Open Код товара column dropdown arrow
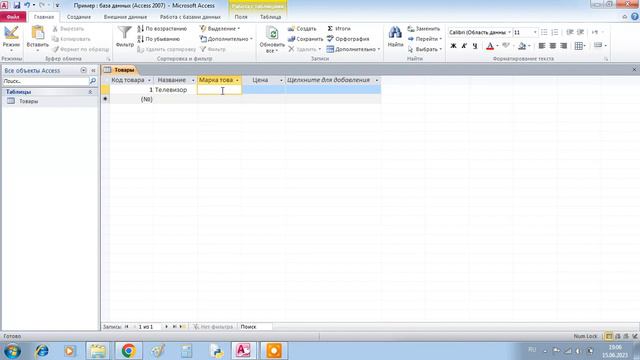Screen dimensions: 640x360 coord(149,80)
